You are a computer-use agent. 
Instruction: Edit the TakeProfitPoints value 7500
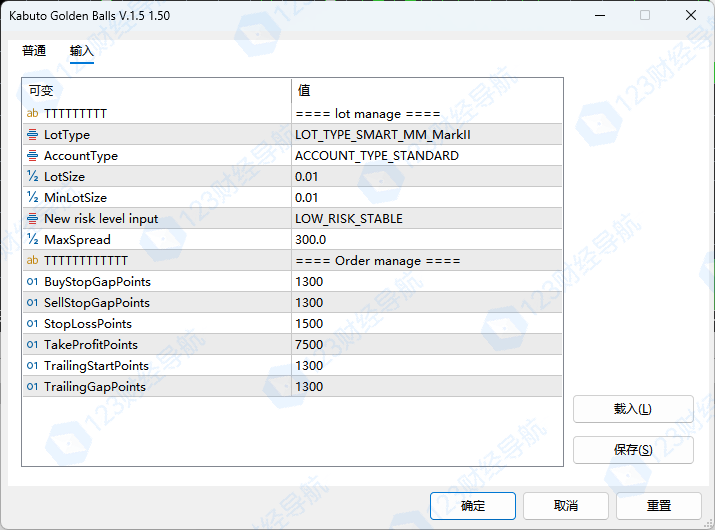click(x=426, y=344)
